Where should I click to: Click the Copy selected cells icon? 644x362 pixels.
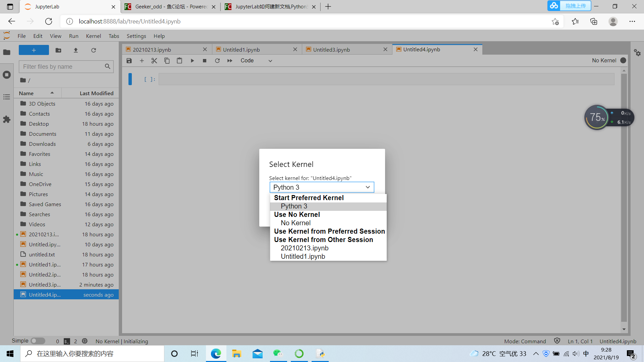(167, 61)
